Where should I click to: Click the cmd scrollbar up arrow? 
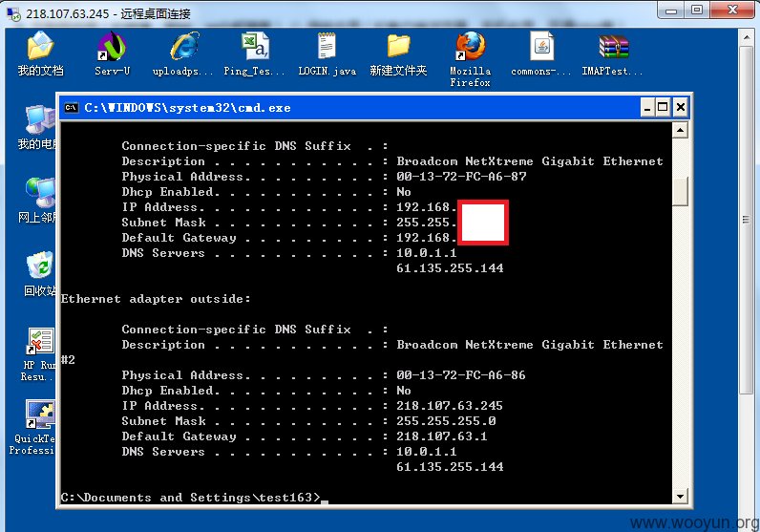click(x=681, y=130)
